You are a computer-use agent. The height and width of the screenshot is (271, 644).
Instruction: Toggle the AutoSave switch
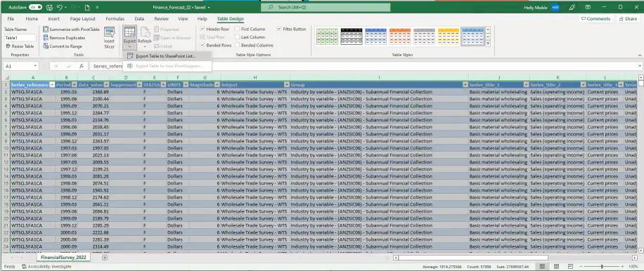[x=35, y=8]
